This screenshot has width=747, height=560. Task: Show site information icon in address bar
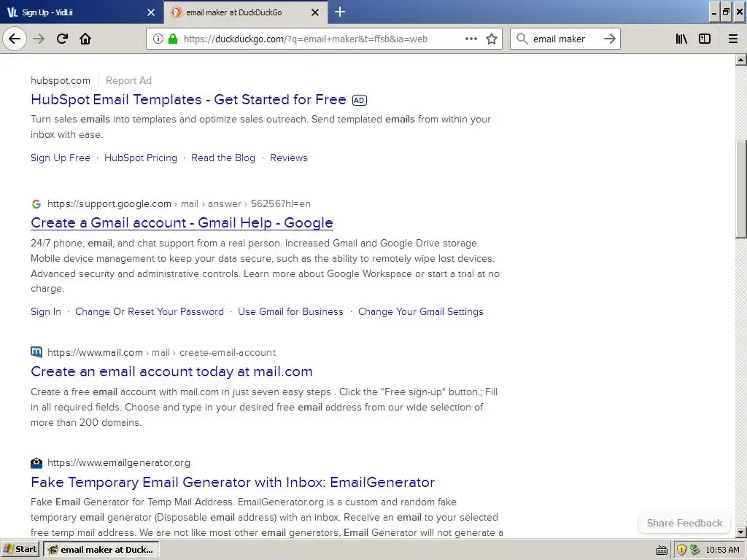click(x=158, y=39)
